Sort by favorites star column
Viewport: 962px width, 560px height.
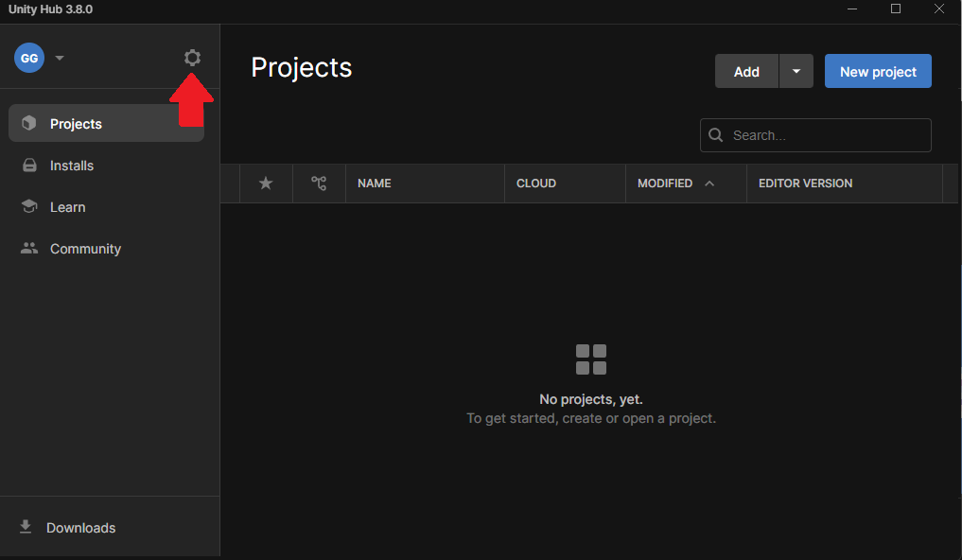(x=266, y=183)
